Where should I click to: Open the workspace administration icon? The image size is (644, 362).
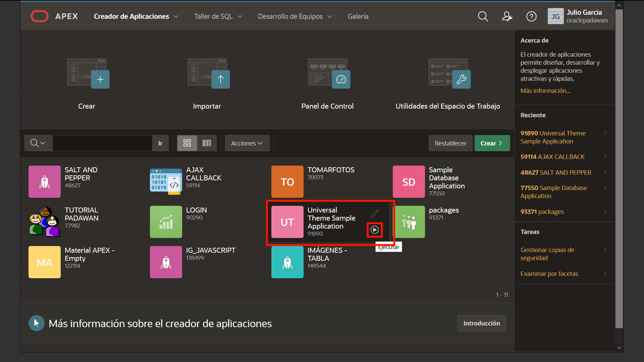coord(507,16)
